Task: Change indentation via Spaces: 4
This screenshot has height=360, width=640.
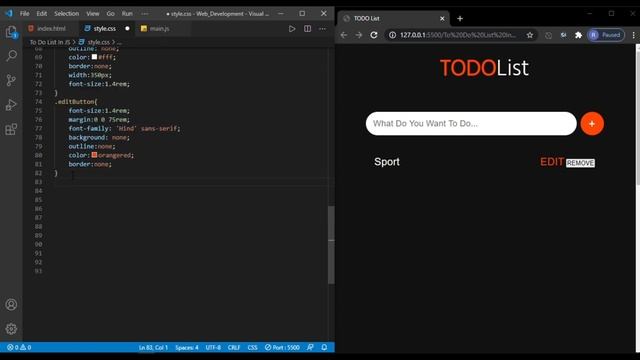Action: tap(187, 347)
